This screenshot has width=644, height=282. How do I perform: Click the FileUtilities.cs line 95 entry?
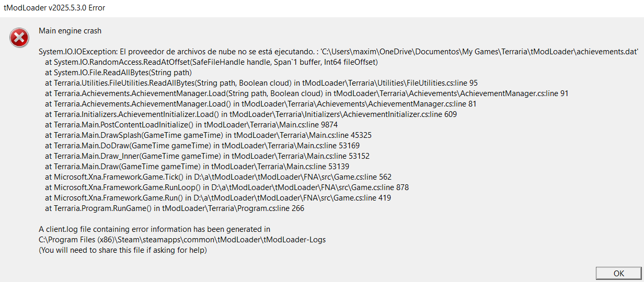click(261, 83)
